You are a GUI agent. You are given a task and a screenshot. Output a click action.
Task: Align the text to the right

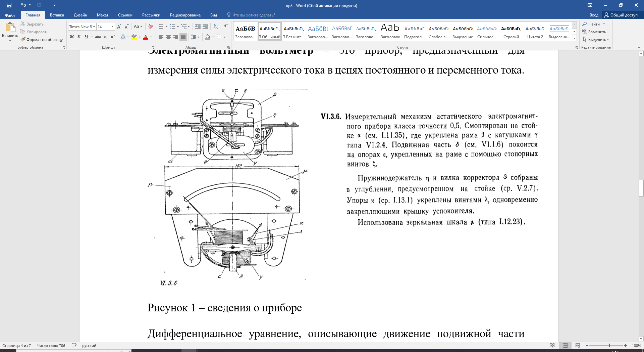point(176,37)
